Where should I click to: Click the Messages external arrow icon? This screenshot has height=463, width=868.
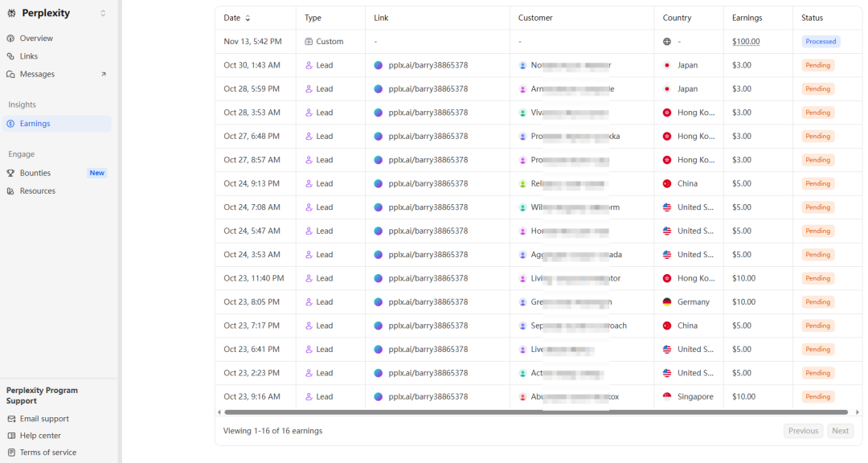coord(104,74)
